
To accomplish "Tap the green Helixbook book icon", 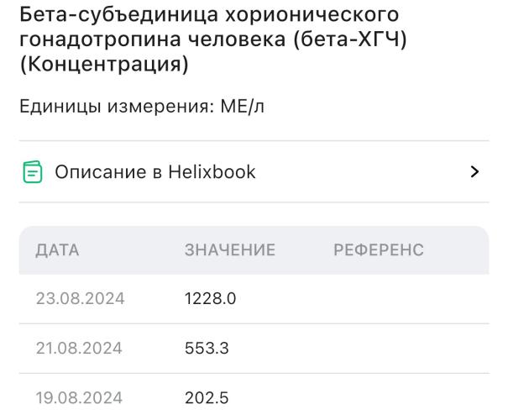I will pyautogui.click(x=33, y=171).
